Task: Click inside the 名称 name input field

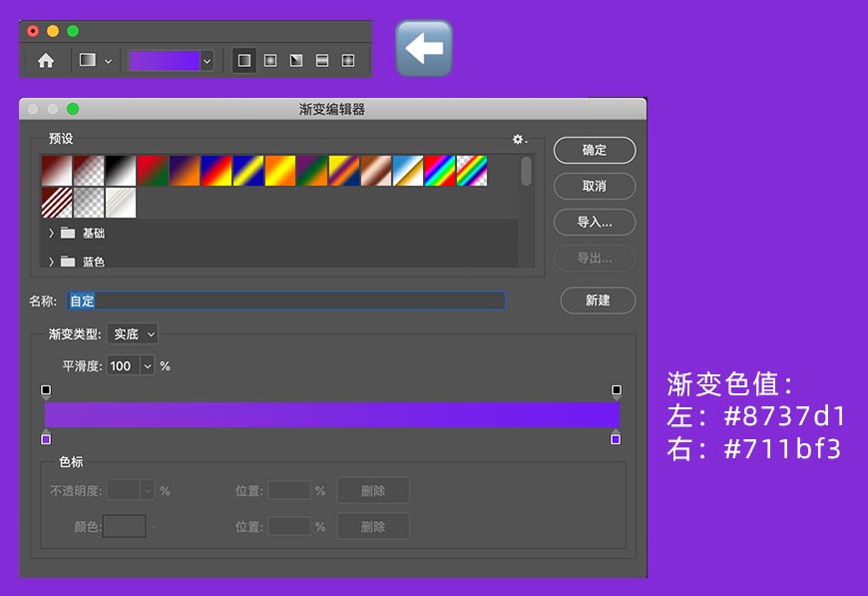Action: coord(289,300)
